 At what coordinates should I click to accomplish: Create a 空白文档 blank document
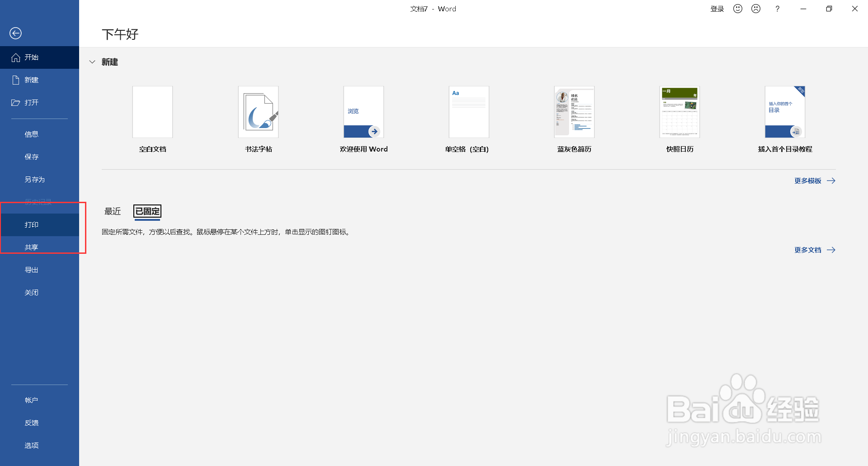[x=152, y=119]
